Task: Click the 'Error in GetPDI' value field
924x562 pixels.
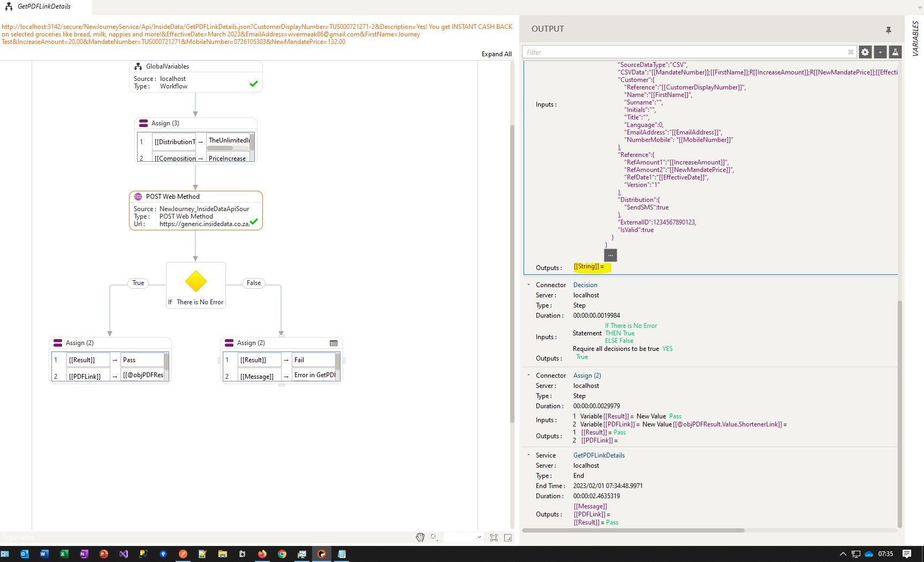Action: coord(314,374)
